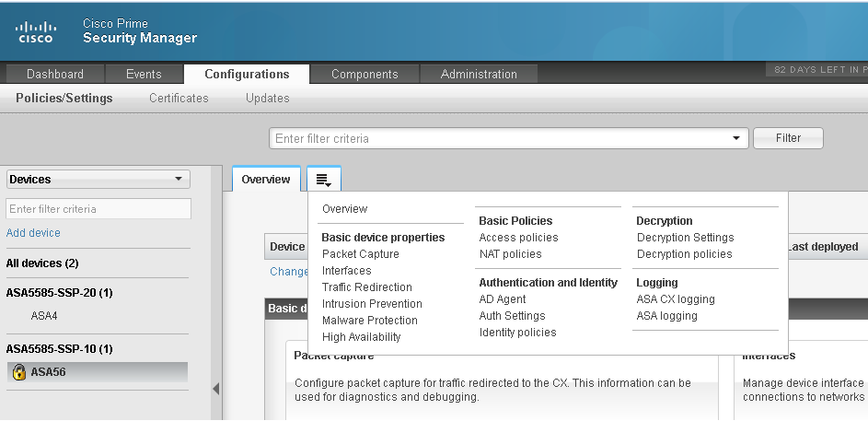The image size is (868, 421).
Task: Select the ASA4 device
Action: click(x=44, y=316)
